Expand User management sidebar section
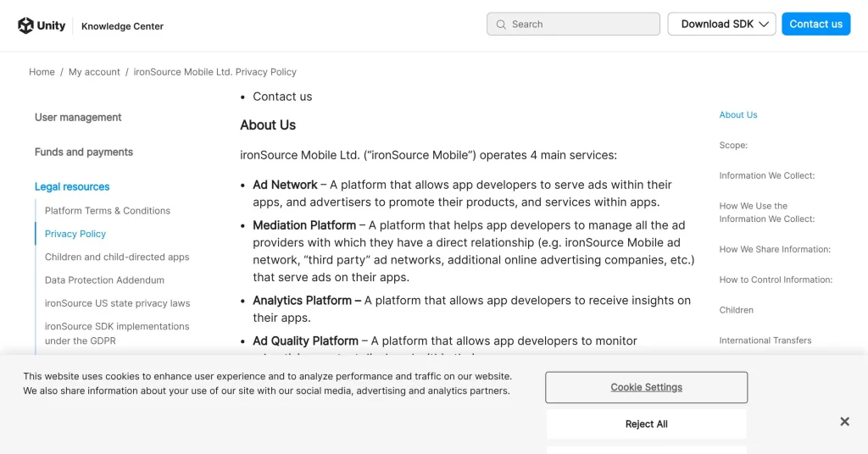 (78, 118)
